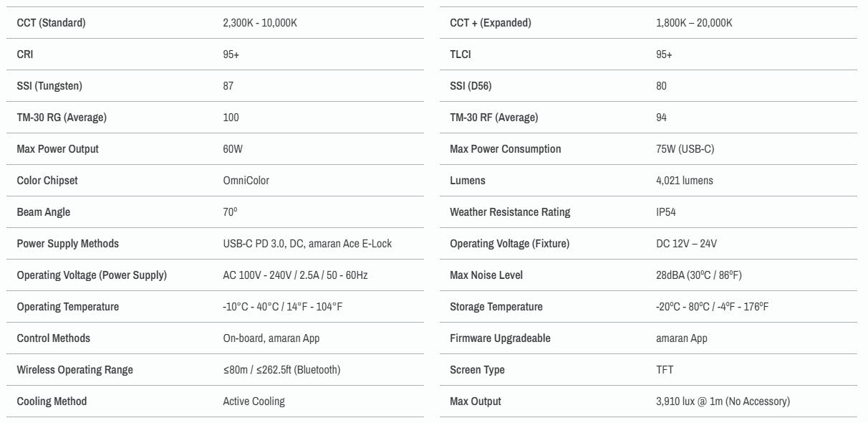Click the CCT (Standard) label
The width and height of the screenshot is (868, 423).
pyautogui.click(x=51, y=23)
